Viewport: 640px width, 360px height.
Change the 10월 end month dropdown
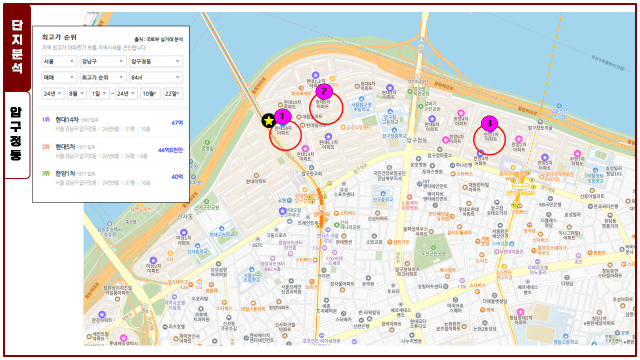150,93
